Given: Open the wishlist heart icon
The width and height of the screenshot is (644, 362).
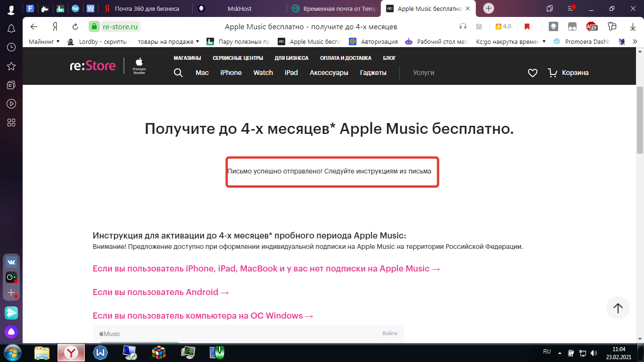Looking at the screenshot, I should point(533,73).
